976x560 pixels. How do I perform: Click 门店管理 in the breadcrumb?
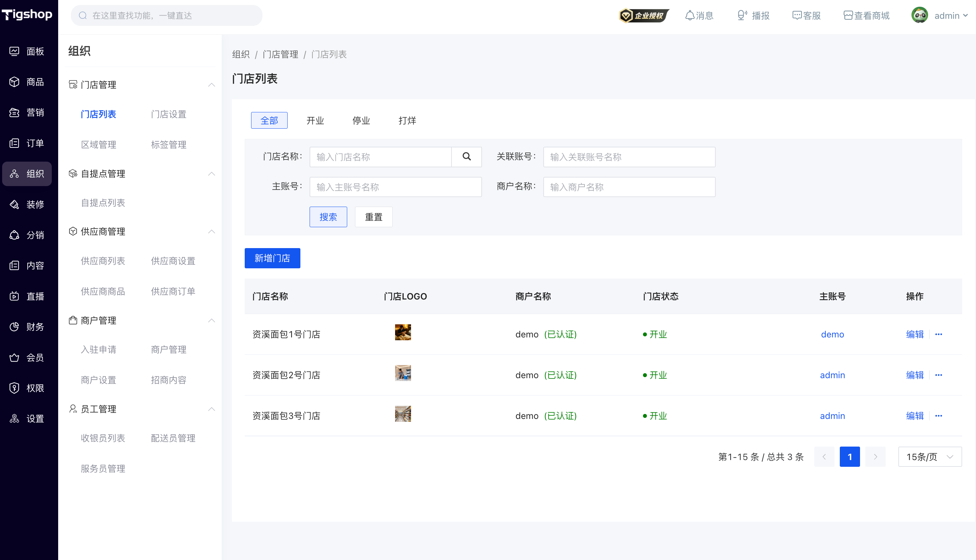pos(281,54)
